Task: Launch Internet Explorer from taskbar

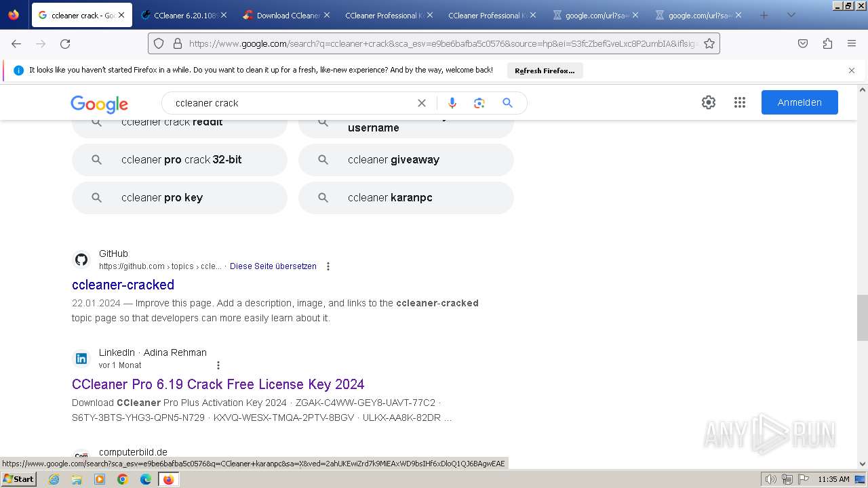Action: click(54, 479)
